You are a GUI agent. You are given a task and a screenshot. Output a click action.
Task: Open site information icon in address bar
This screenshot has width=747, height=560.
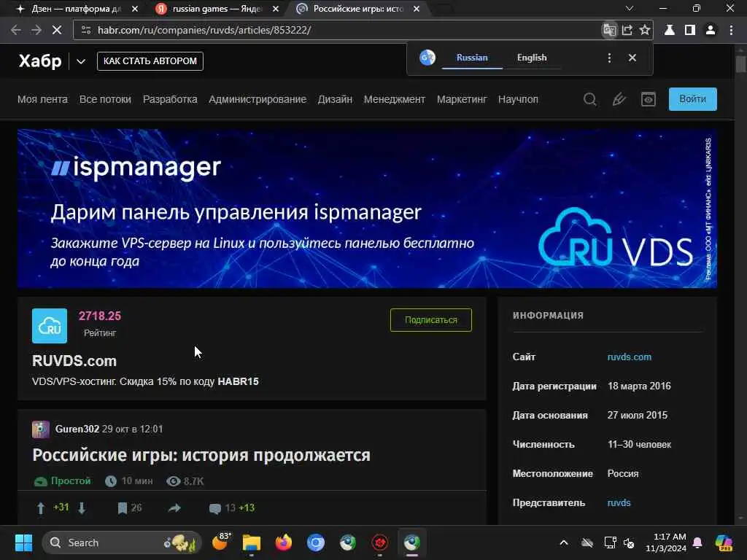click(86, 30)
